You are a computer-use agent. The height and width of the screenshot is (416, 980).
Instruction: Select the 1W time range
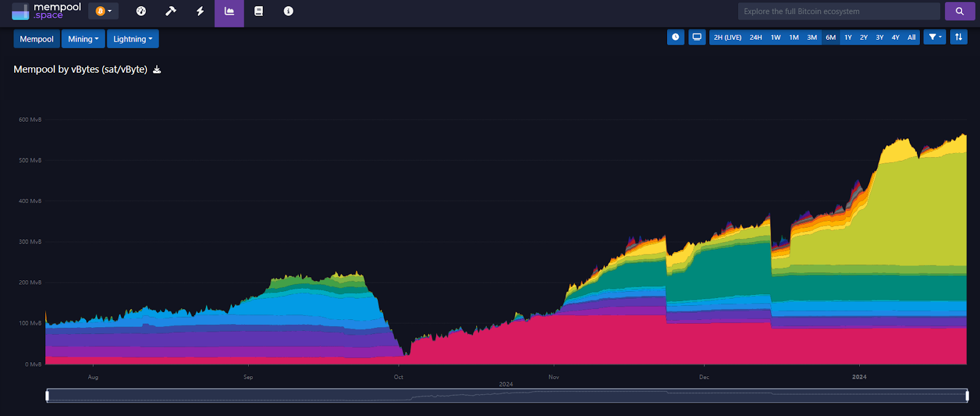775,37
